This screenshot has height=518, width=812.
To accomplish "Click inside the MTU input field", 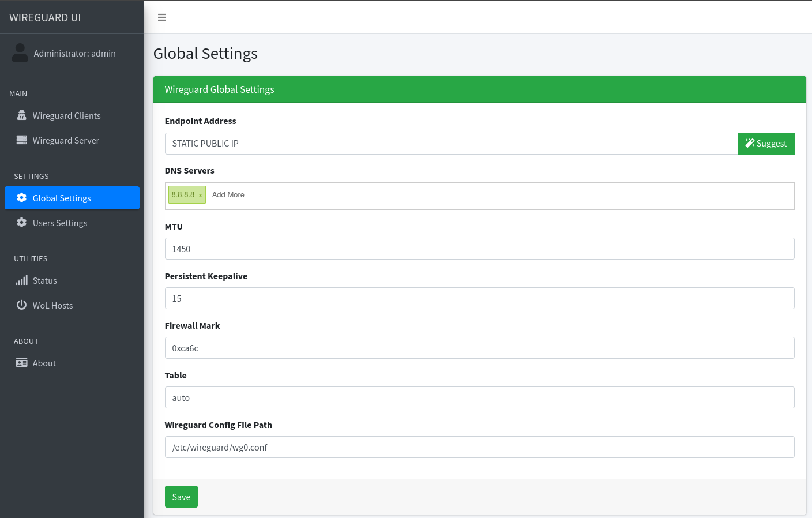I will pos(404,249).
